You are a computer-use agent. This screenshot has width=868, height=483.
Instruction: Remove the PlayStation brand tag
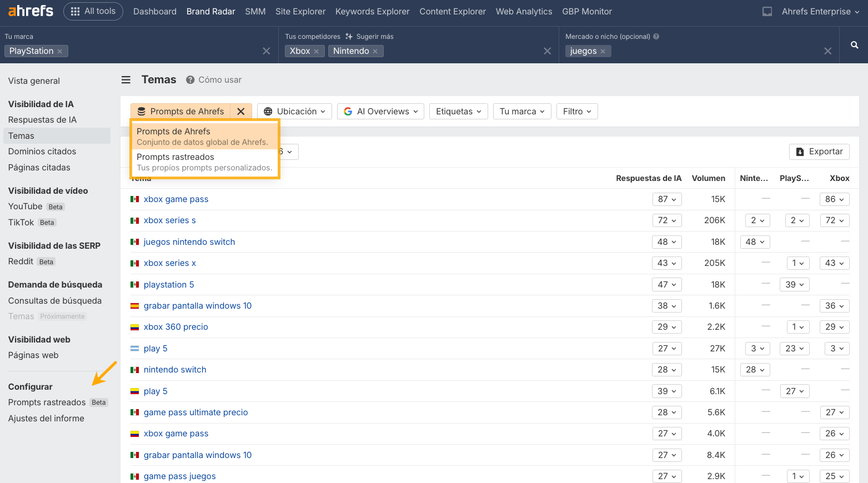click(60, 51)
